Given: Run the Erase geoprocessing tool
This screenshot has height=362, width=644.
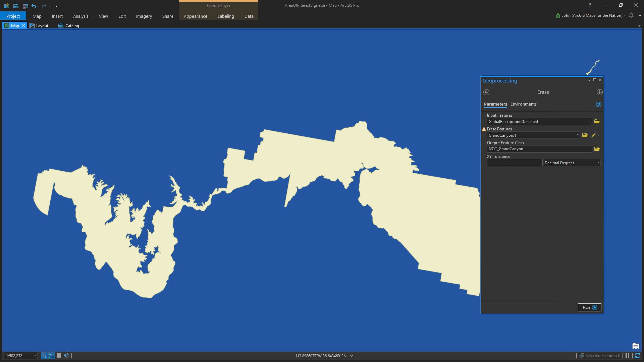Looking at the screenshot, I should point(589,307).
